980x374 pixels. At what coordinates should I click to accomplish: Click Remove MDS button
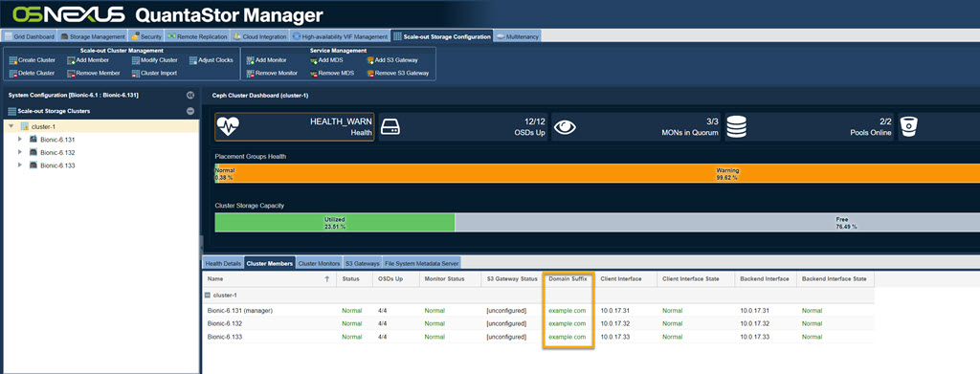pos(332,73)
